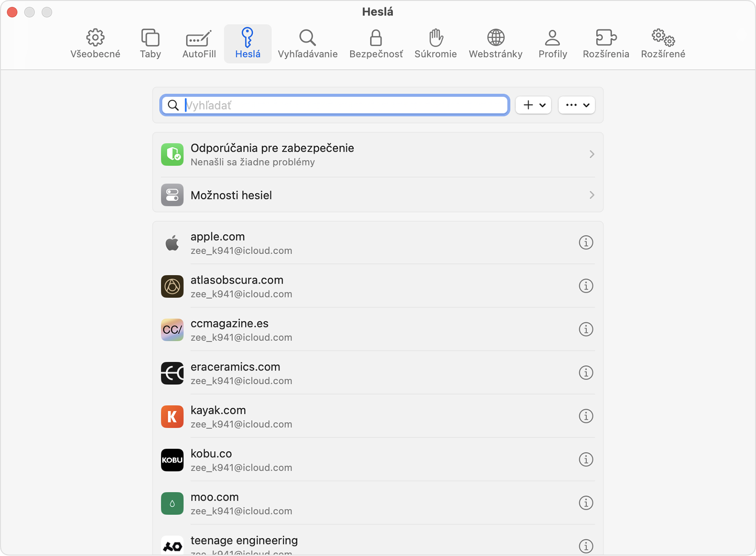Click the black KOBU site icon
Image resolution: width=756 pixels, height=556 pixels.
point(172,460)
